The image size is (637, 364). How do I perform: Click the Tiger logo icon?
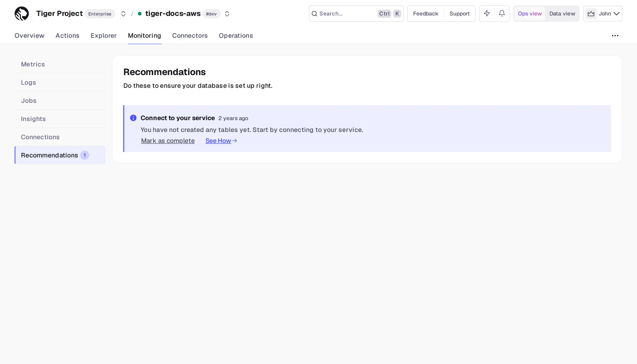click(22, 13)
